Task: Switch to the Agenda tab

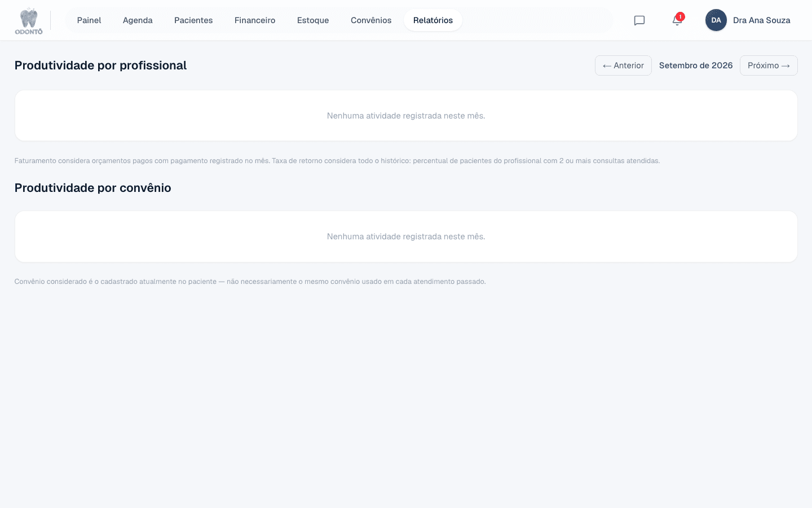Action: pos(138,20)
